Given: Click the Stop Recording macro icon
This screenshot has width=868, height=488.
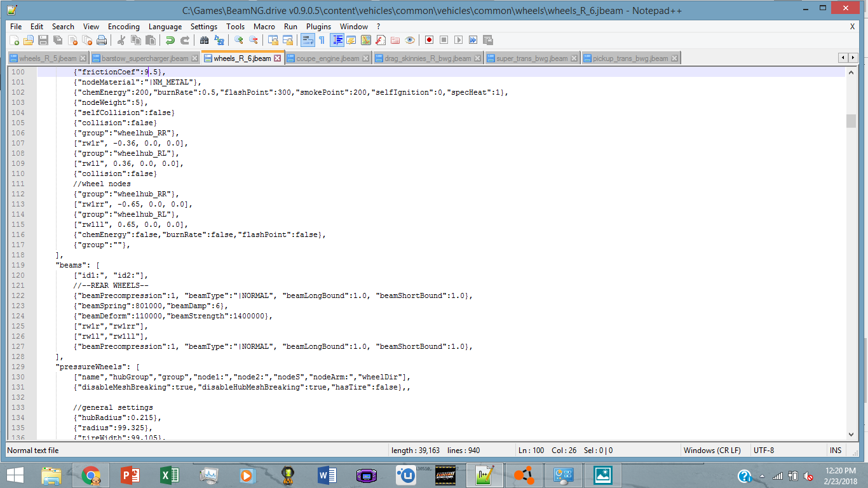Looking at the screenshot, I should point(444,40).
